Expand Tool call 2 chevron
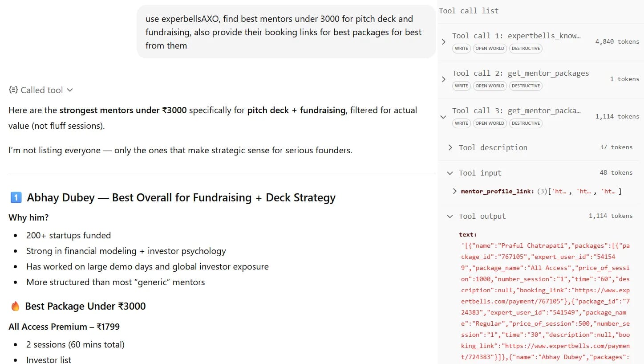The image size is (644, 364). tap(443, 79)
